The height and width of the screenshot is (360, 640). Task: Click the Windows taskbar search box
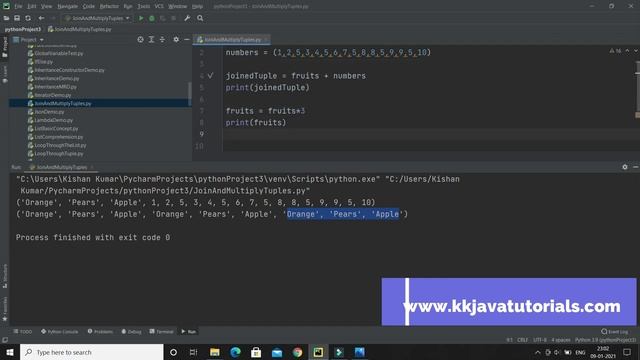[x=92, y=352]
